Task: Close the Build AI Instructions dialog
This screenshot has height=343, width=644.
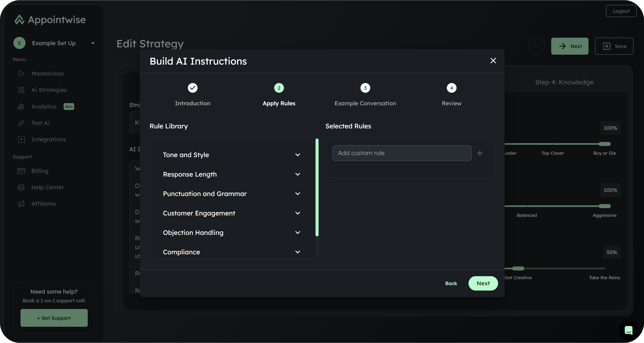Action: click(x=493, y=61)
